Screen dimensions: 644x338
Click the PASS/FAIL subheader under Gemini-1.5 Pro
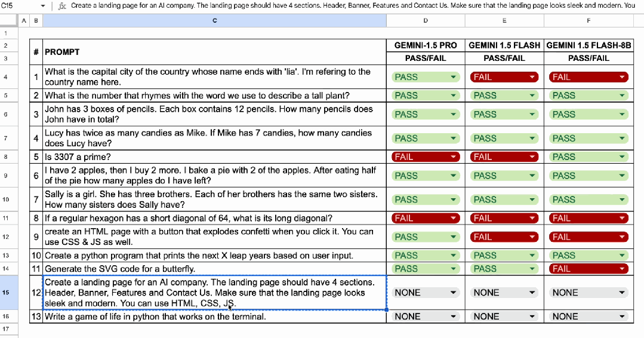[x=426, y=59]
